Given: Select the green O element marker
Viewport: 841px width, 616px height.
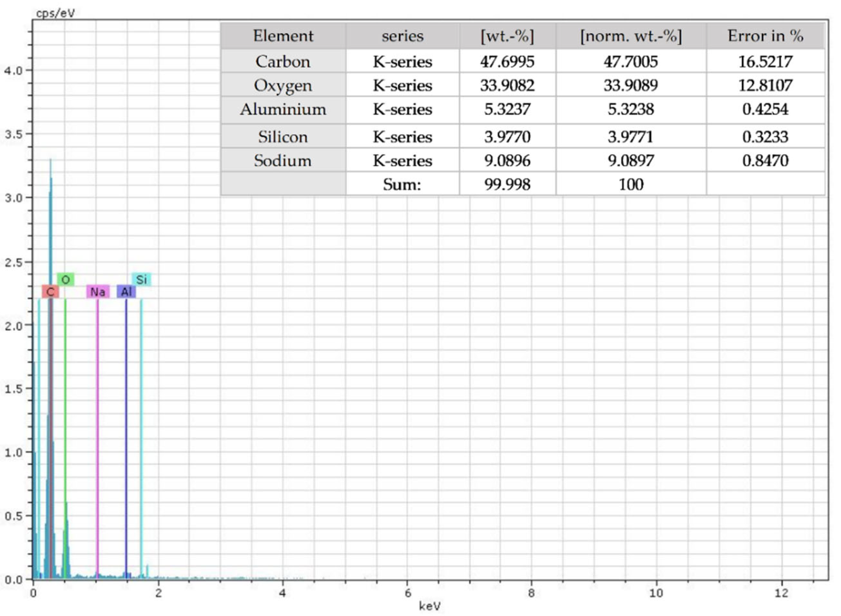Looking at the screenshot, I should [x=66, y=279].
